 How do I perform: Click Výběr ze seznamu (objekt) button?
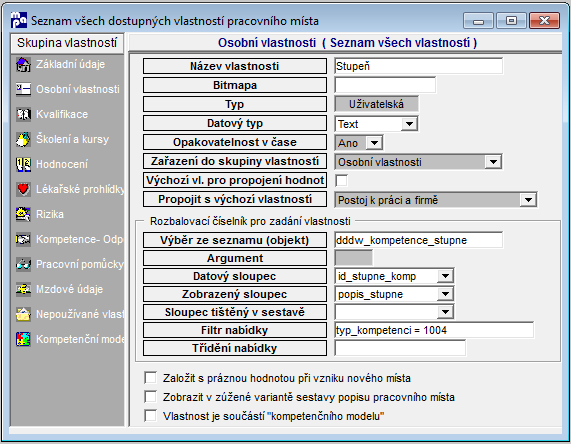coord(235,240)
